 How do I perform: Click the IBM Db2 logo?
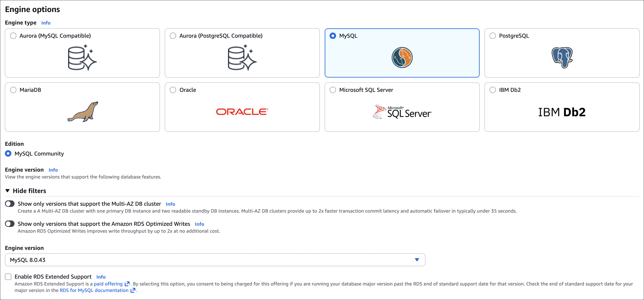point(562,112)
